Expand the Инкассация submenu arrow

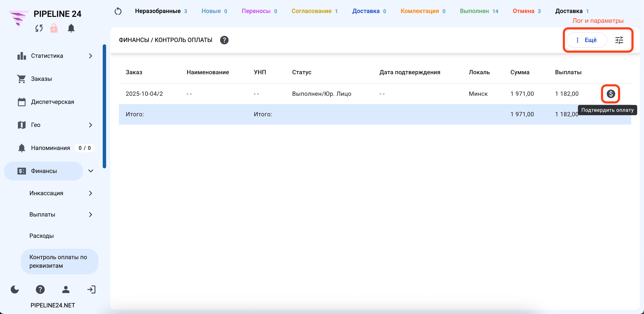[91, 193]
